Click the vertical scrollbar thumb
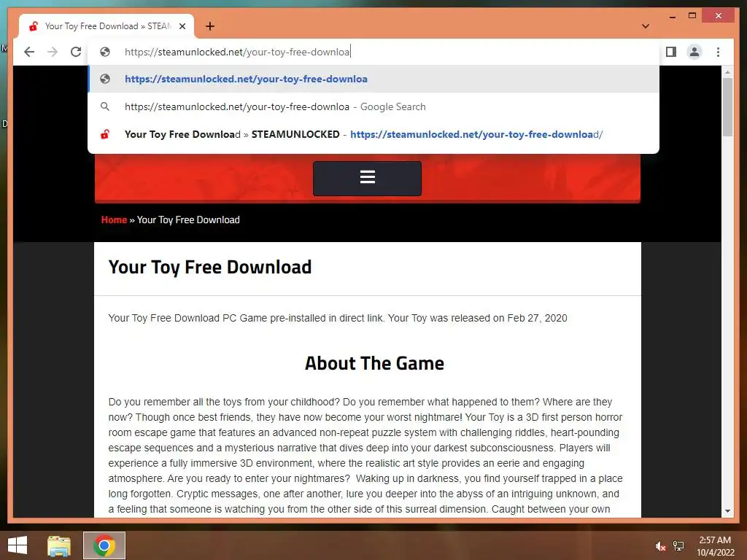747x560 pixels. [727, 107]
